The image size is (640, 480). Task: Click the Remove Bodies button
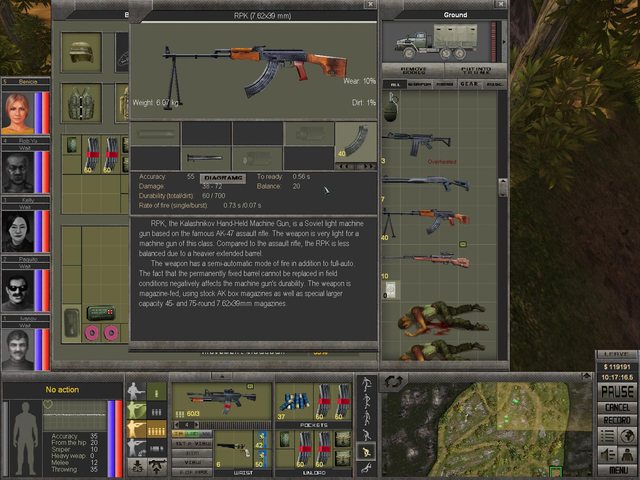pyautogui.click(x=413, y=70)
